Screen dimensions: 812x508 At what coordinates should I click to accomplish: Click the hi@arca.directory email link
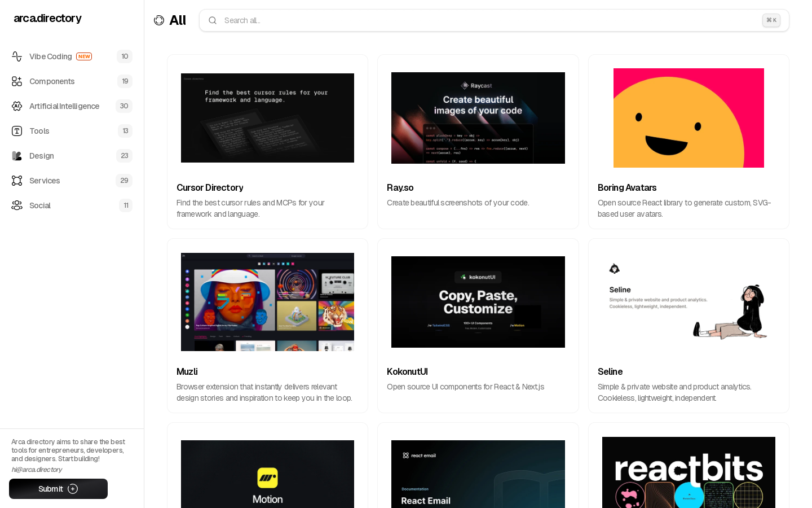click(37, 470)
